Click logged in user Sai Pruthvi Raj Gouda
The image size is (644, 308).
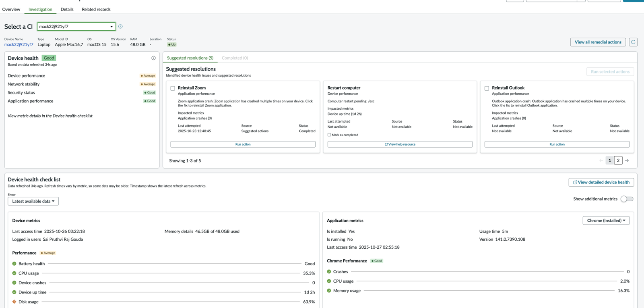click(x=63, y=239)
